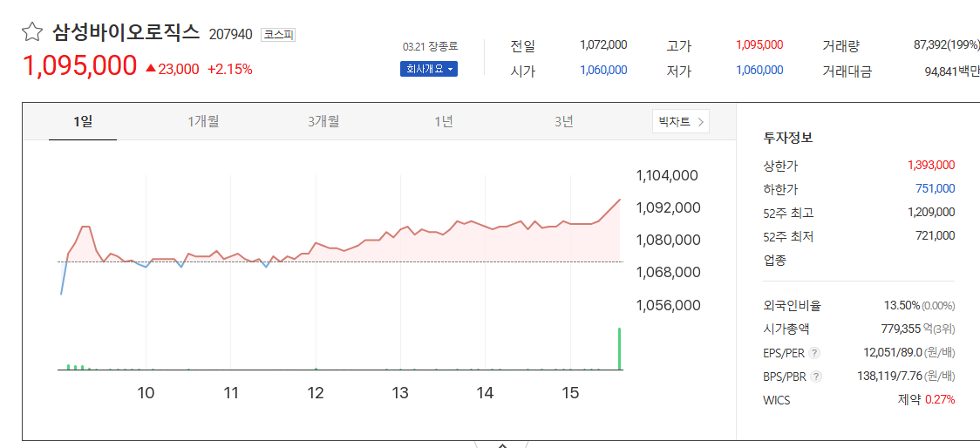Switch to the 1년 chart tab
Image resolution: width=980 pixels, height=448 pixels.
tap(444, 122)
